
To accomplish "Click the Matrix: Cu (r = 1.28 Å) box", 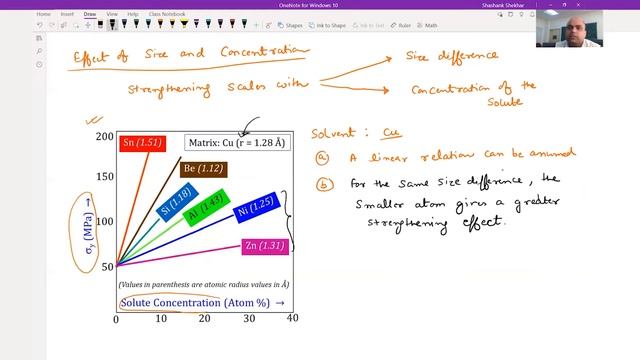I will (x=237, y=143).
